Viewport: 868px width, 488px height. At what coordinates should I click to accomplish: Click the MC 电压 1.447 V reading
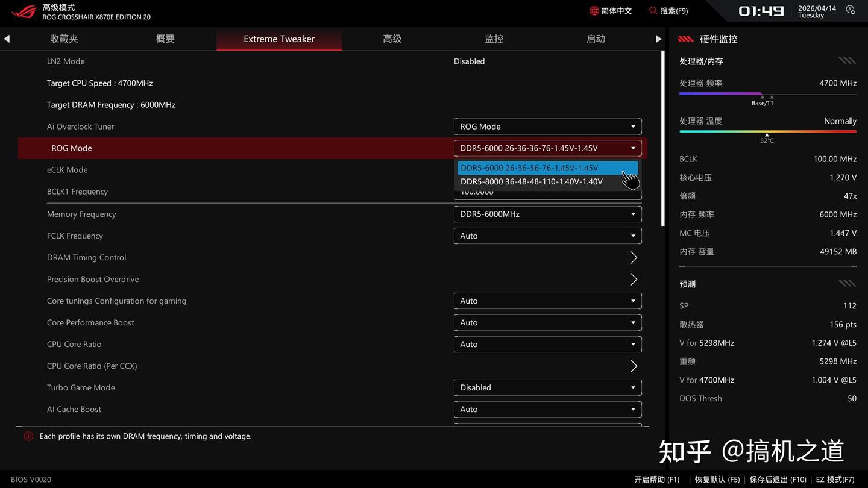[768, 233]
